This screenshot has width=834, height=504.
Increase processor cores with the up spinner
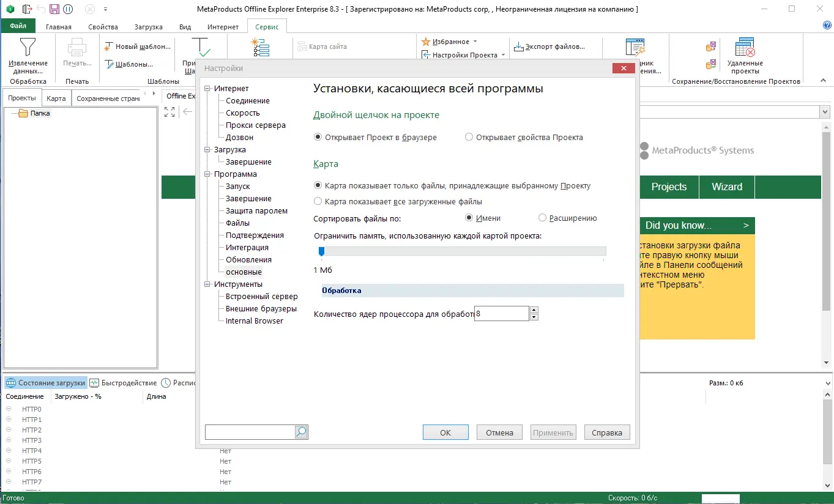coord(534,309)
